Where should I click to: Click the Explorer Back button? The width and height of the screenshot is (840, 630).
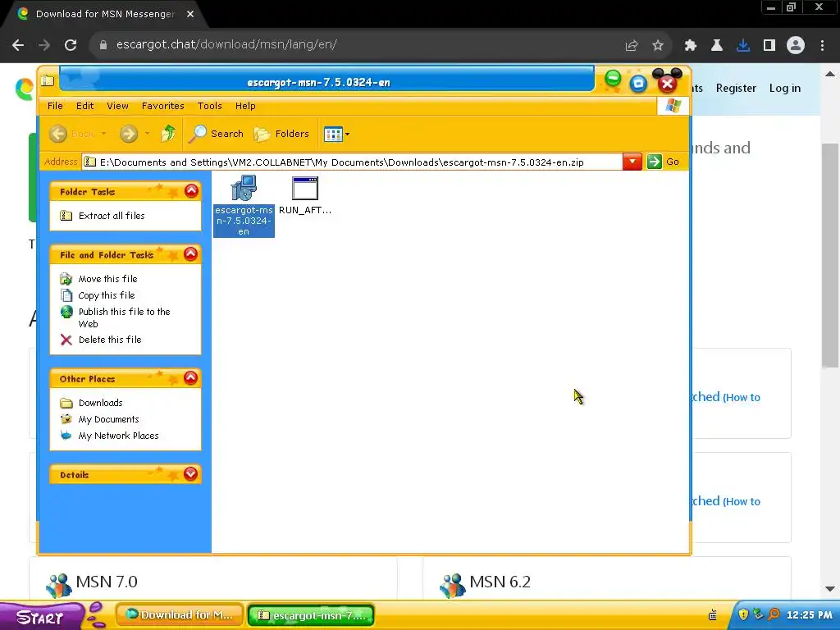pyautogui.click(x=72, y=134)
